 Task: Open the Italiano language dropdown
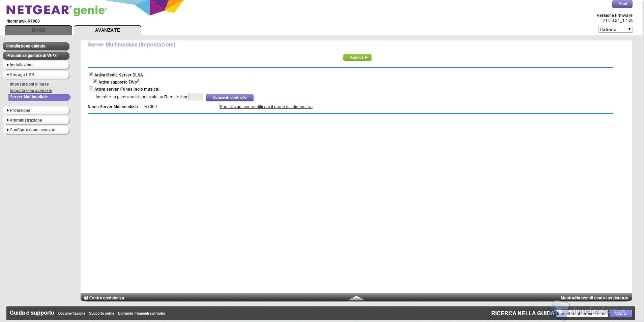pyautogui.click(x=615, y=30)
